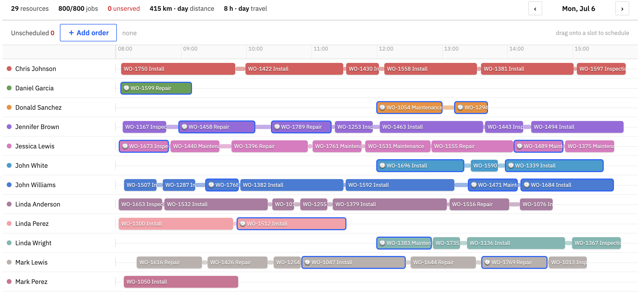644x292 pixels.
Task: Open the WO-1750 Install job
Action: (x=178, y=69)
